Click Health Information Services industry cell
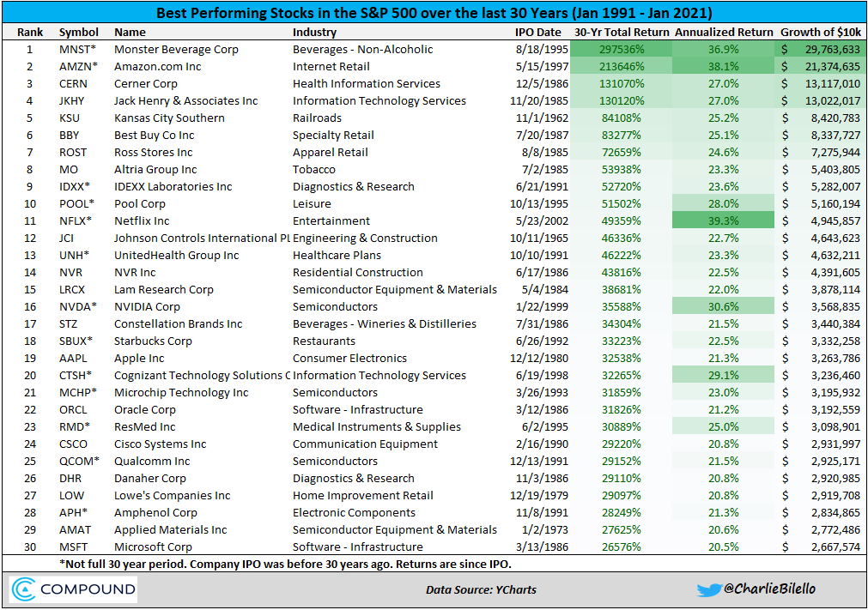This screenshot has width=868, height=610. pyautogui.click(x=367, y=83)
